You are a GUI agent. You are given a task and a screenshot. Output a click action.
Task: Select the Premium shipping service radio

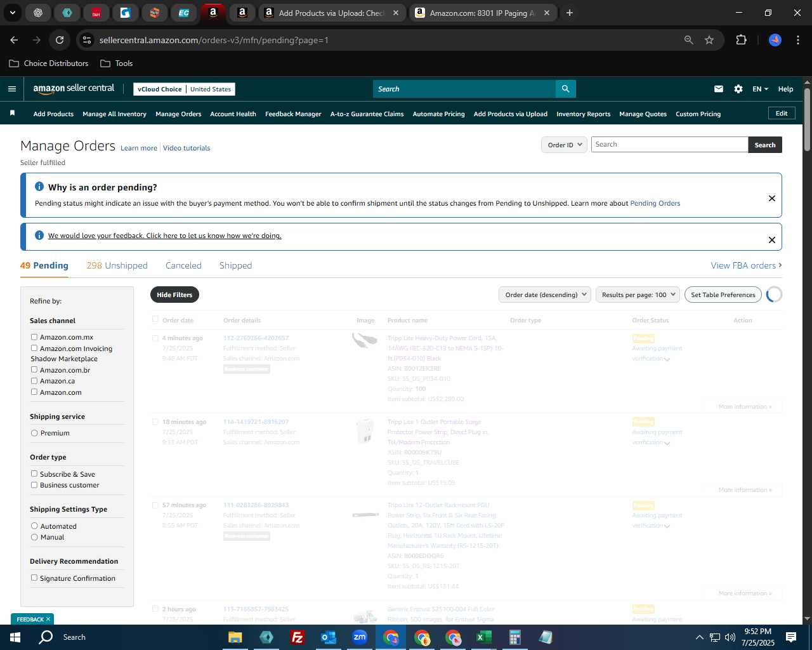coord(34,433)
